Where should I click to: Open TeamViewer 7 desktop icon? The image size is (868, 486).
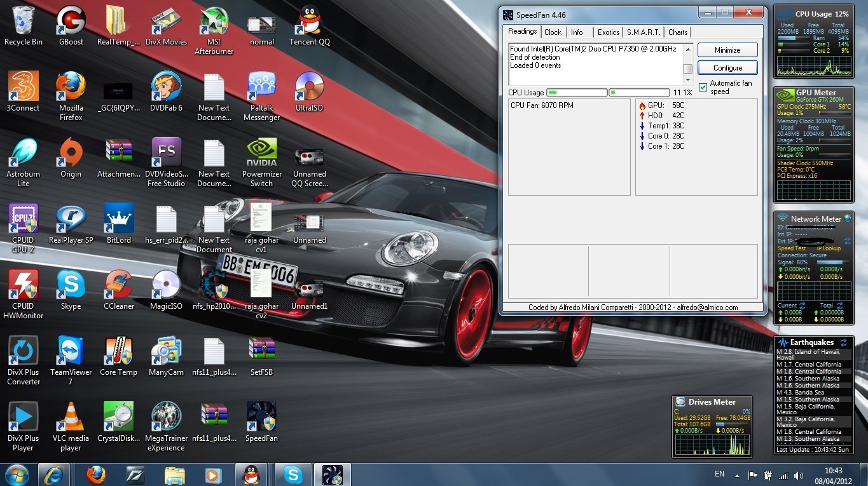[x=71, y=351]
